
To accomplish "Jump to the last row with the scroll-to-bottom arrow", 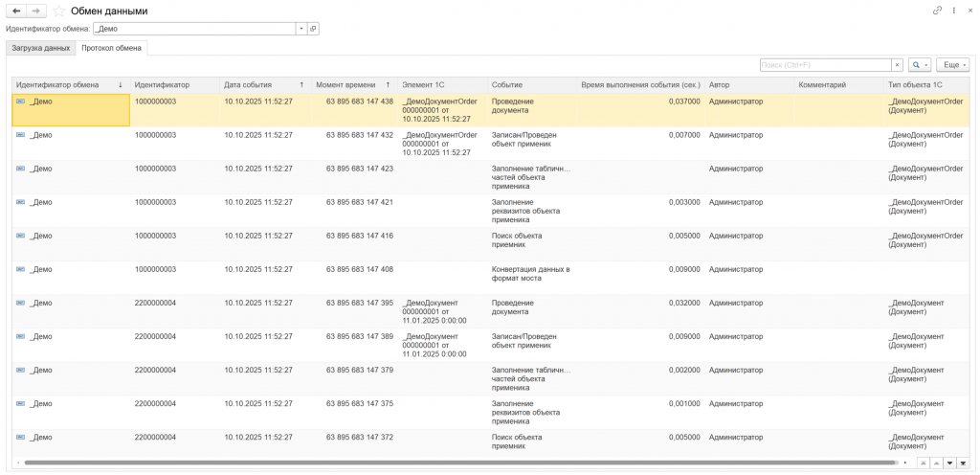I will [963, 464].
